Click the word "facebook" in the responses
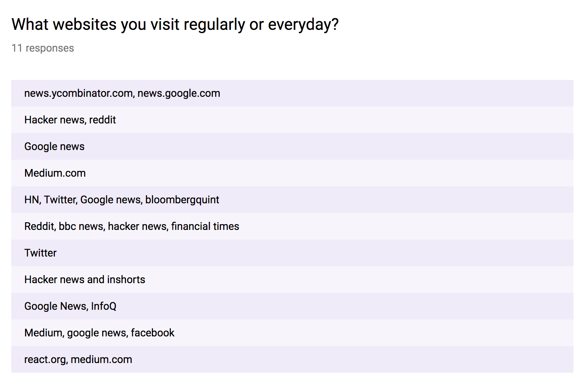This screenshot has height=384, width=588. click(x=153, y=333)
